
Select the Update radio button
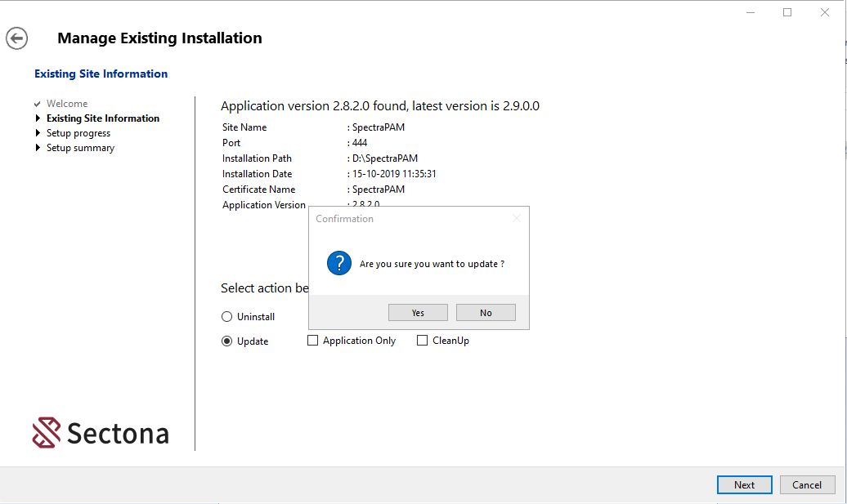click(x=227, y=341)
